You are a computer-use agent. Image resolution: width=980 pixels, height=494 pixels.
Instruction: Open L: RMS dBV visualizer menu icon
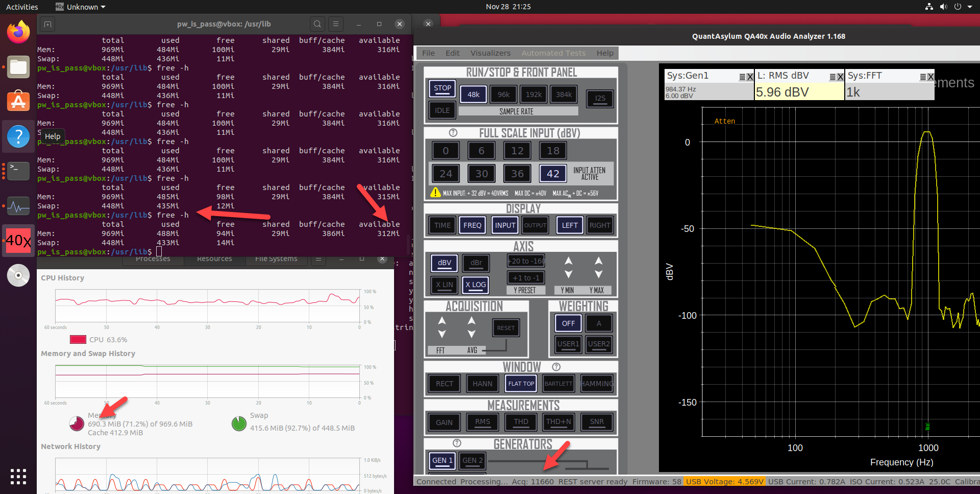coord(832,77)
